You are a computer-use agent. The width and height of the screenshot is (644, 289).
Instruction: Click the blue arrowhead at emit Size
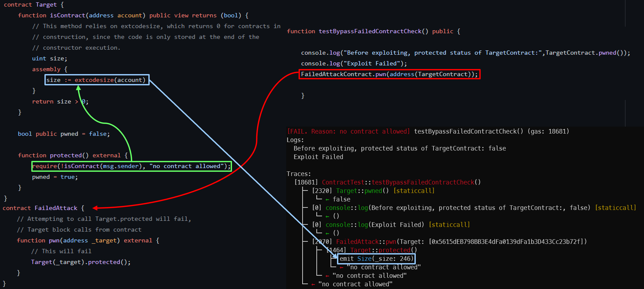point(335,256)
